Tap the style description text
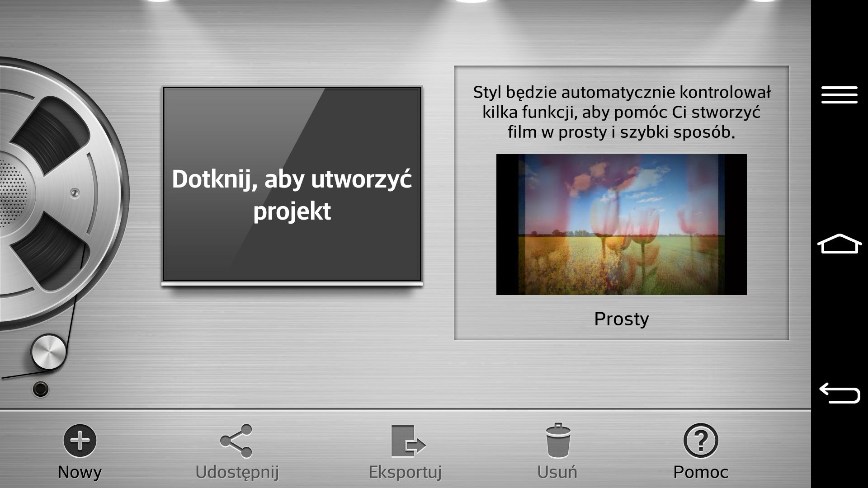The image size is (868, 488). click(x=621, y=112)
